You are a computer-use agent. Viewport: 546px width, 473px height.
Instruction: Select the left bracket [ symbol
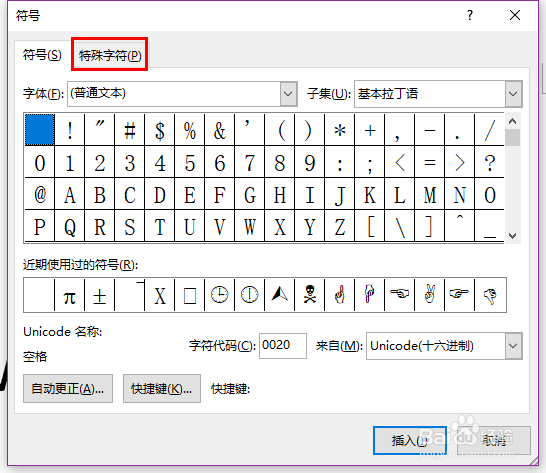click(x=369, y=226)
